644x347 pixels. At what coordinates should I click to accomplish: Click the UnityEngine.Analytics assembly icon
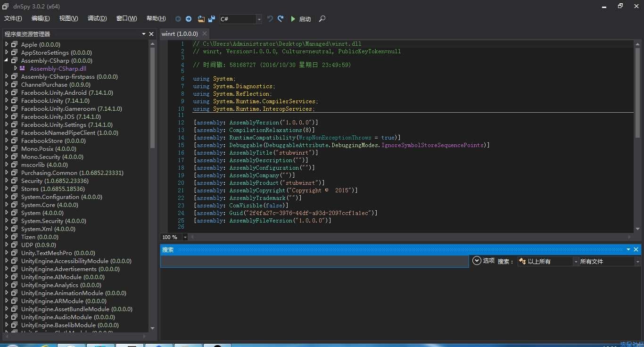click(15, 285)
